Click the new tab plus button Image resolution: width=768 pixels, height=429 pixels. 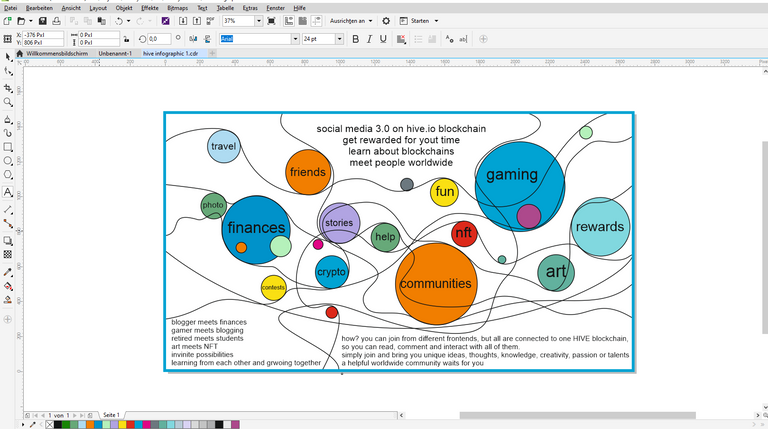(x=212, y=53)
